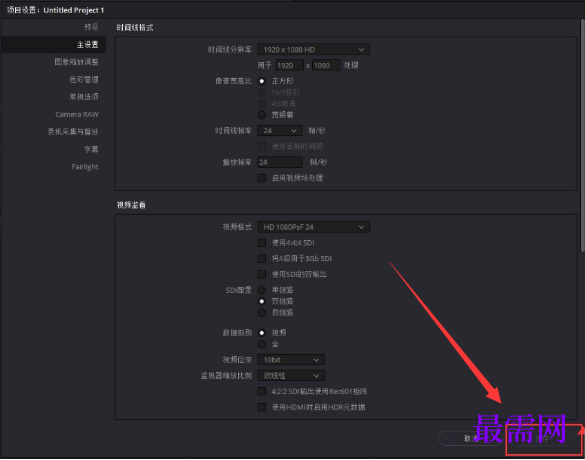Expand video bit depth 10bit dropdown
Screen dimensions: 585x460
coord(291,360)
